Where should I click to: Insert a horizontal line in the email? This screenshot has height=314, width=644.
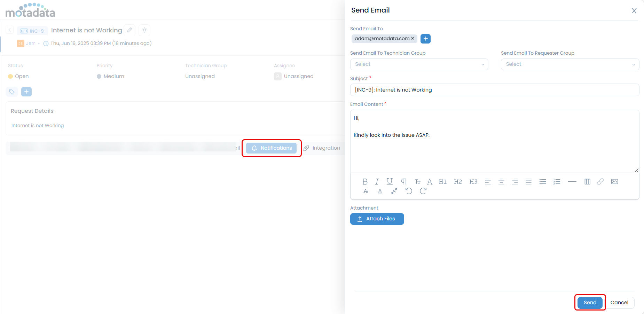572,181
